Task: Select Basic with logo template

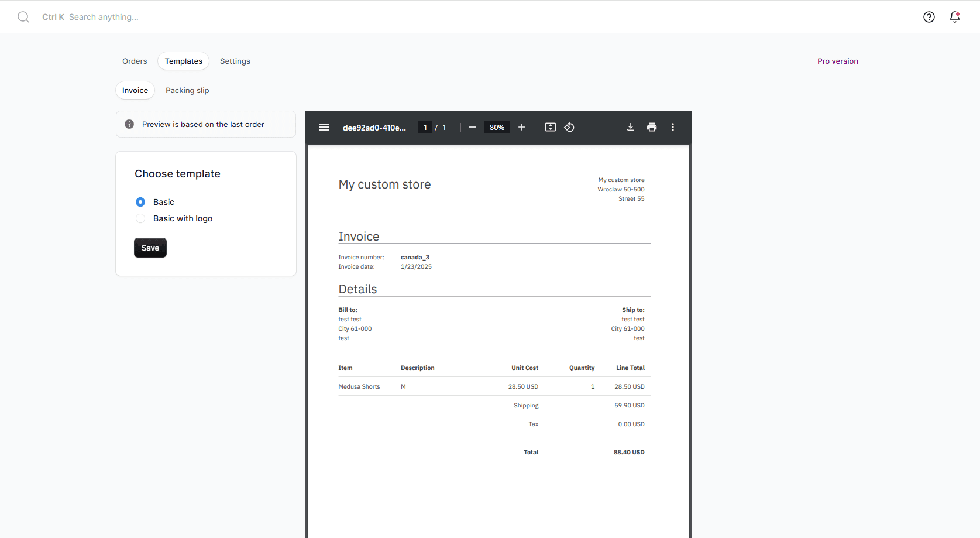Action: point(140,218)
